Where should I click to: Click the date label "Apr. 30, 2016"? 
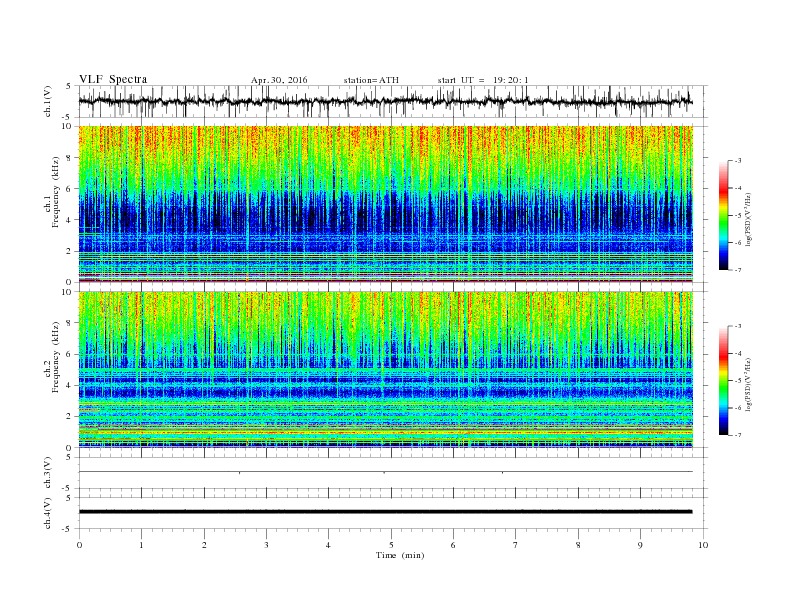coord(279,80)
